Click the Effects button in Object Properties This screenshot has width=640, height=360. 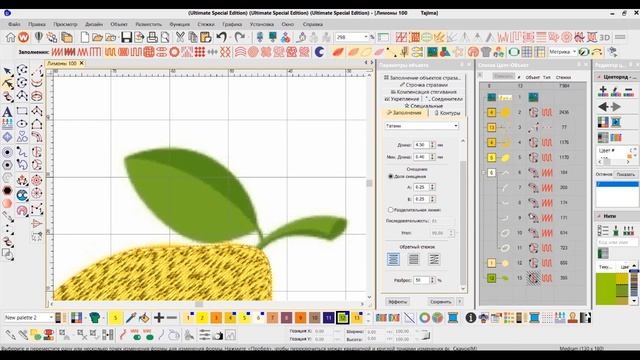point(397,302)
